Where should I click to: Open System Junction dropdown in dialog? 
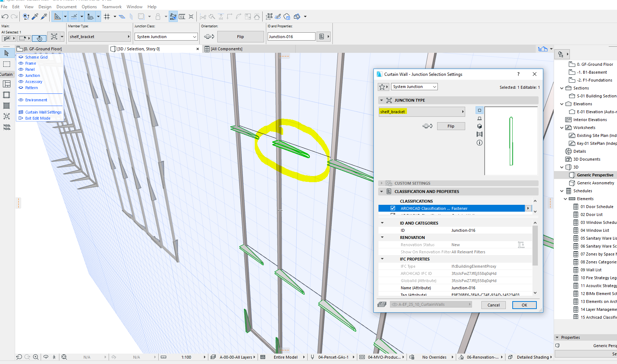(x=414, y=87)
